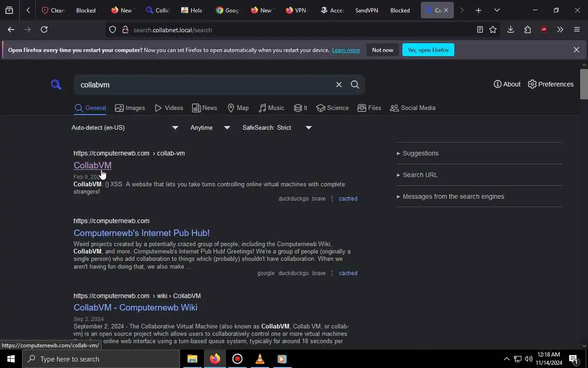Click Learn more in notification bar
The width and height of the screenshot is (588, 368).
(x=346, y=50)
